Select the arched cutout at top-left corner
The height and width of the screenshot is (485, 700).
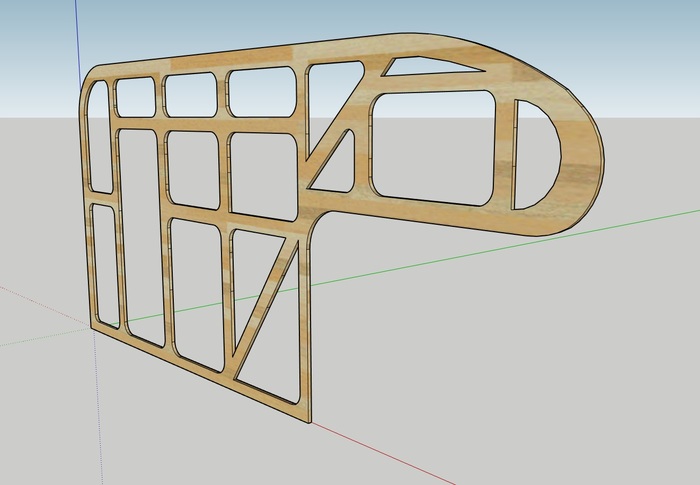coord(98,134)
